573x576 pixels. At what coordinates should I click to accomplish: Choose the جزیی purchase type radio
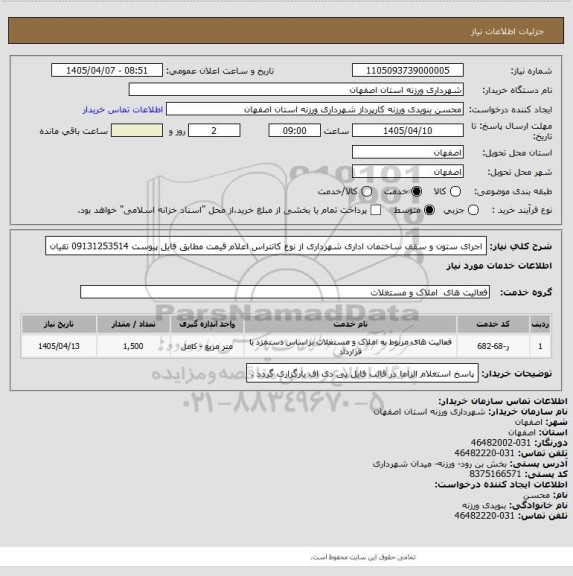click(473, 210)
